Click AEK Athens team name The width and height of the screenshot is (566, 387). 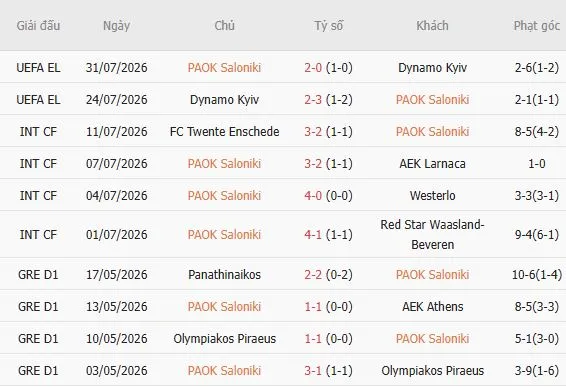point(432,306)
